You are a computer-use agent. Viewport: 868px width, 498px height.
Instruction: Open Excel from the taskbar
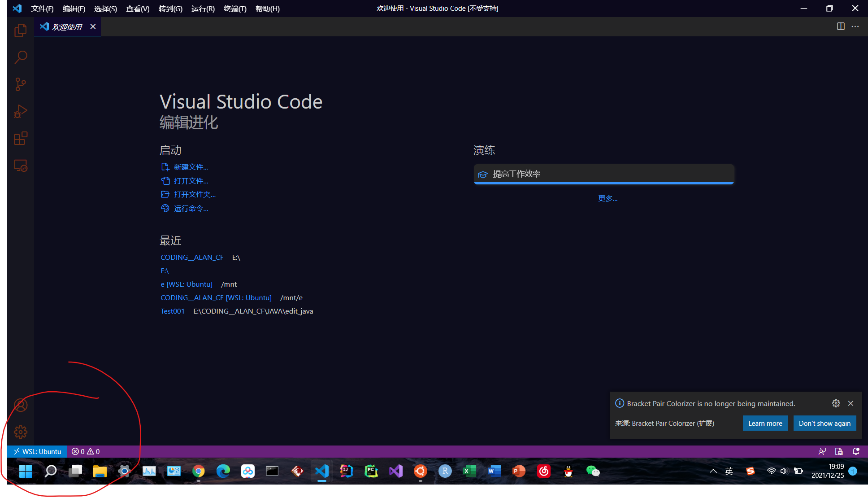tap(469, 471)
